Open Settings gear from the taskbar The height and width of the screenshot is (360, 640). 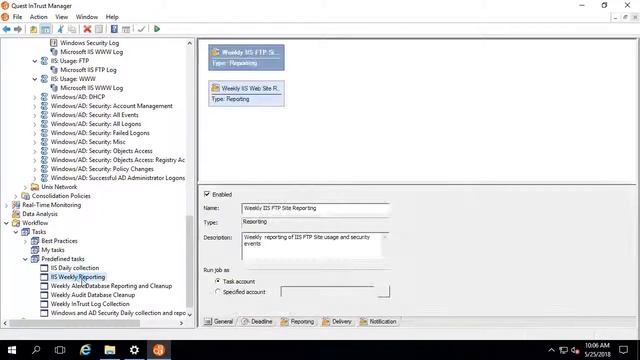134,350
